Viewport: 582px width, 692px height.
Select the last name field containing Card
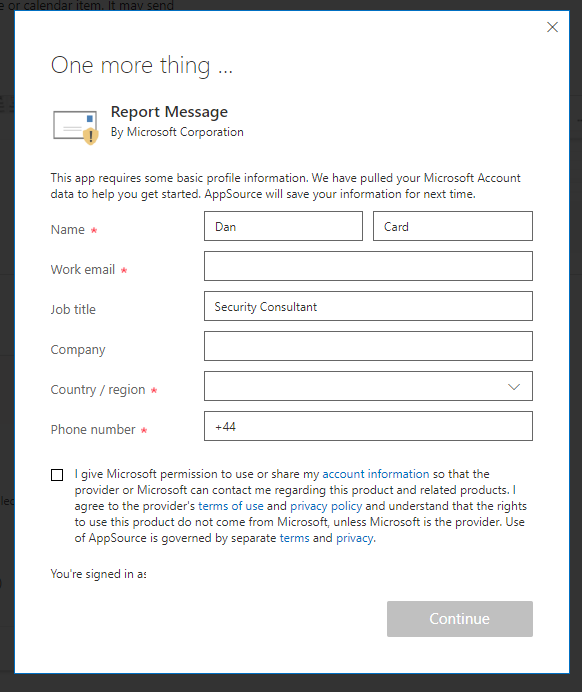coord(453,226)
